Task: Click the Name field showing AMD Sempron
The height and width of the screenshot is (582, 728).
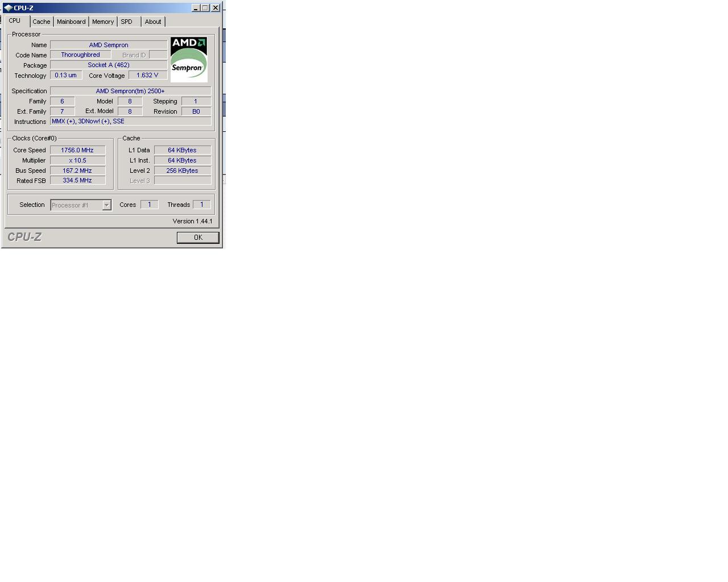Action: (109, 45)
